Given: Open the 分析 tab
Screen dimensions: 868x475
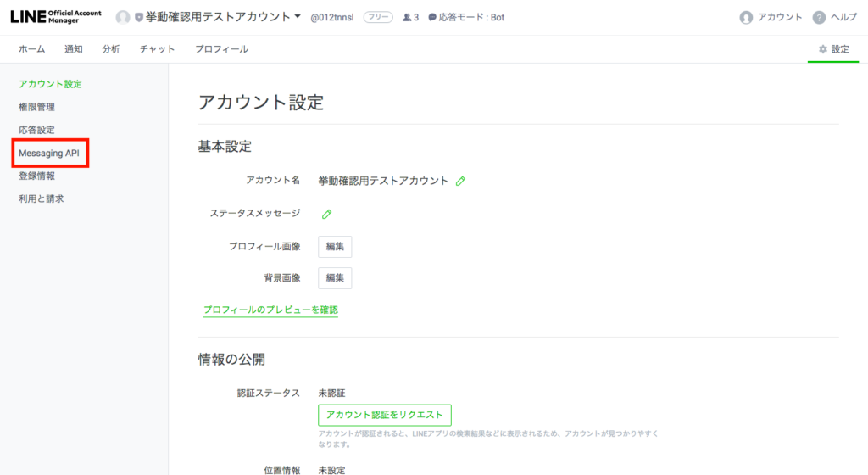Looking at the screenshot, I should coord(111,48).
